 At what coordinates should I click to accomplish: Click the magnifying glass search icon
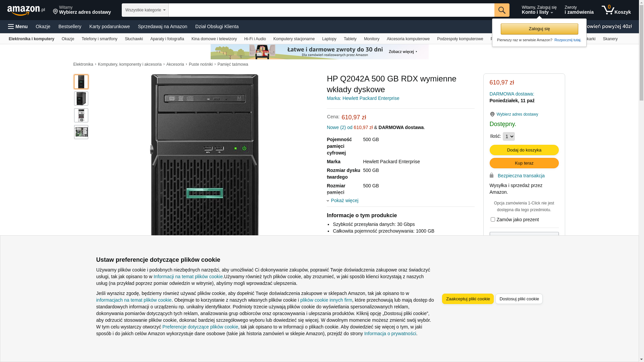coord(501,10)
